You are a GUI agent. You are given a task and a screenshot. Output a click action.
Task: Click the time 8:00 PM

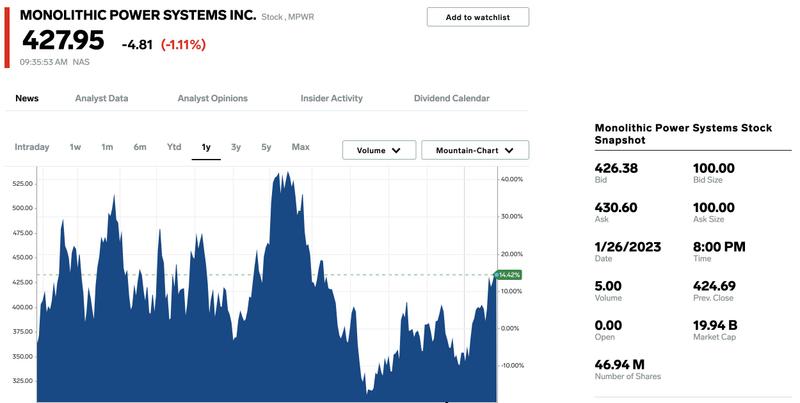click(719, 246)
